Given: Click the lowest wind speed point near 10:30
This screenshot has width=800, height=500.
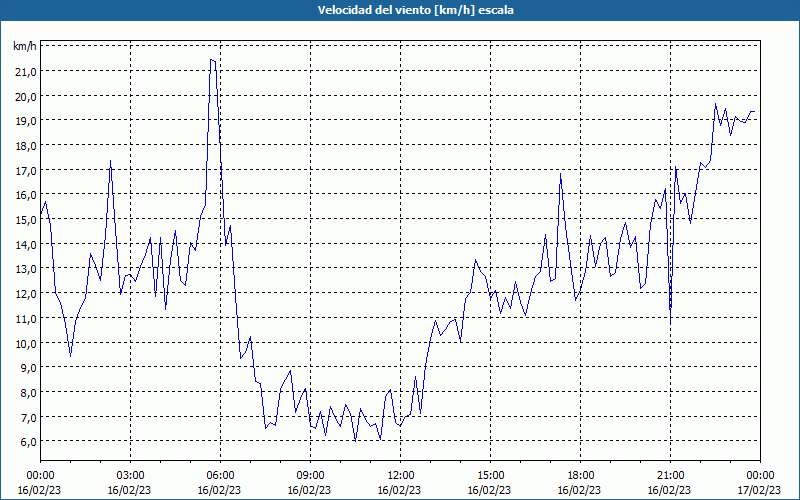Looking at the screenshot, I should [355, 440].
